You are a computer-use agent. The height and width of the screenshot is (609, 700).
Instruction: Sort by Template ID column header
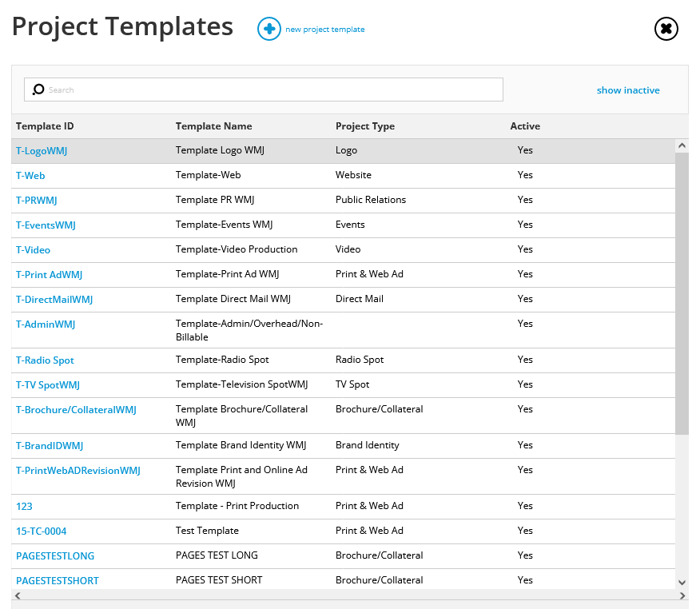(x=45, y=126)
